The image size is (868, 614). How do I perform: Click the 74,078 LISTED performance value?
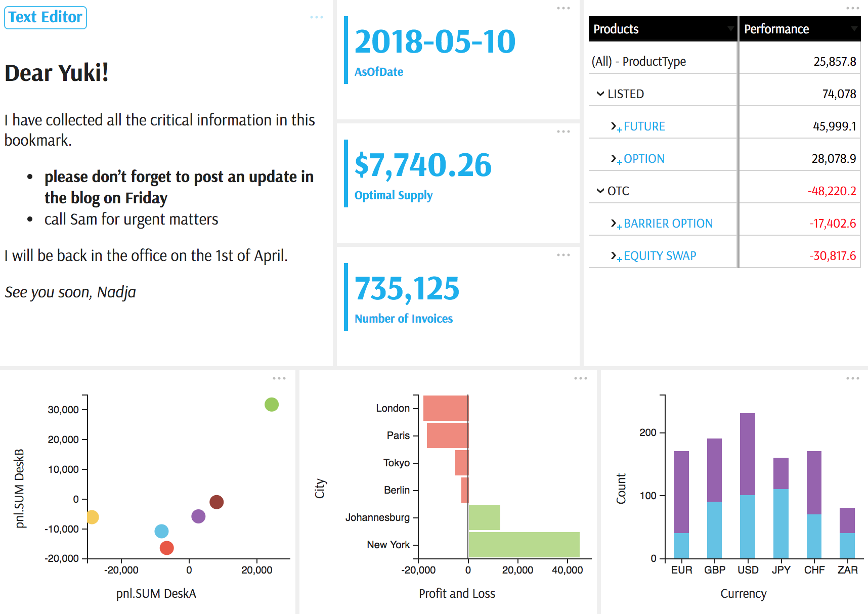coord(839,94)
